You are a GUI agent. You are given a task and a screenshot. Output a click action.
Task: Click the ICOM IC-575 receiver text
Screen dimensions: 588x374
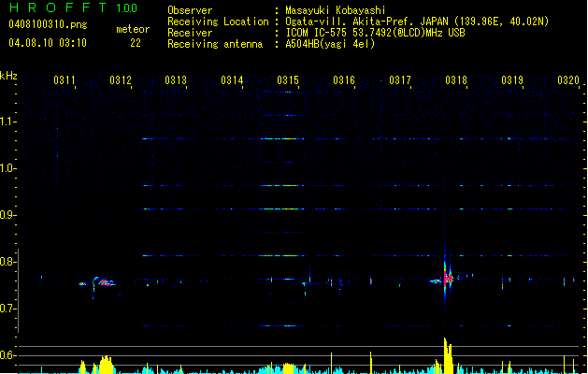tap(375, 33)
